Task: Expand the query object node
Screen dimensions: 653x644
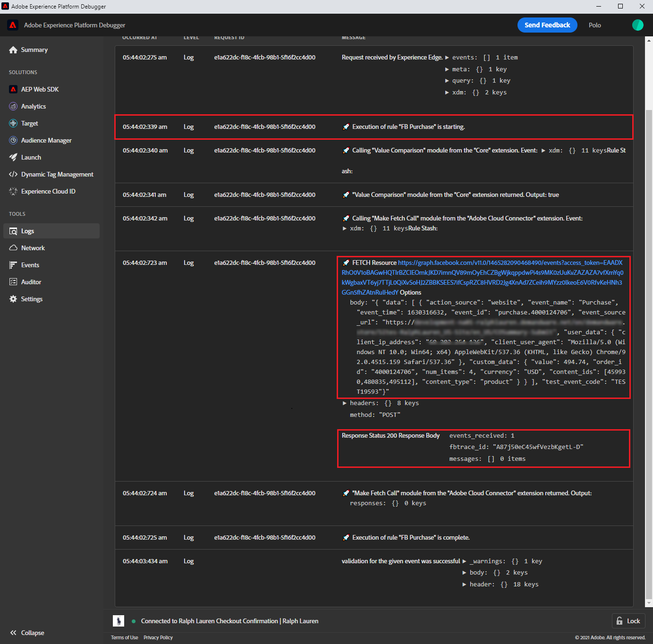Action: 447,81
